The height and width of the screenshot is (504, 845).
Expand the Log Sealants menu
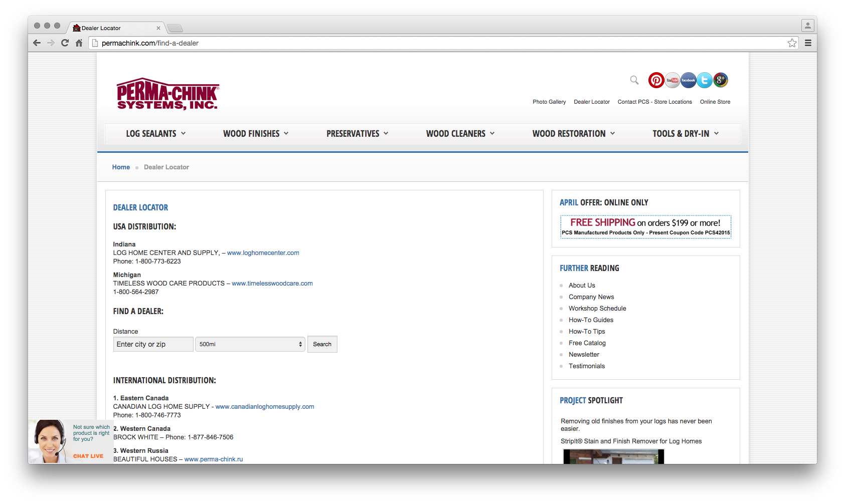click(155, 134)
